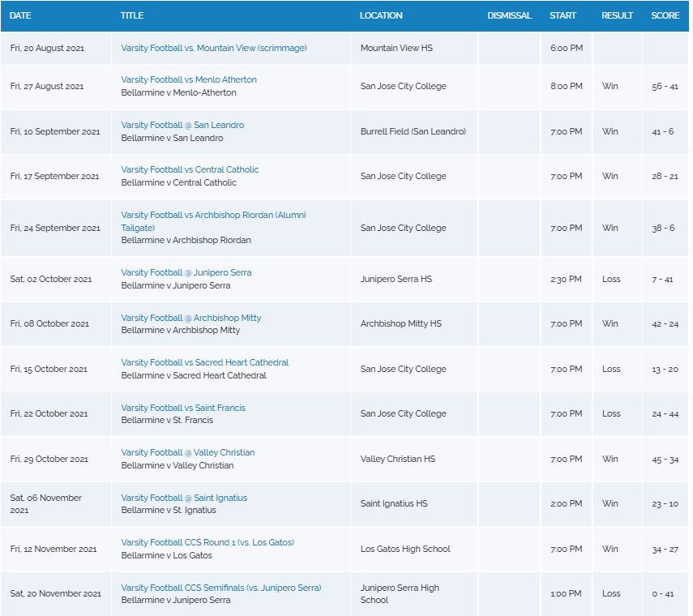The height and width of the screenshot is (616, 693).
Task: Click the DISMISSAL column header
Action: 509,15
